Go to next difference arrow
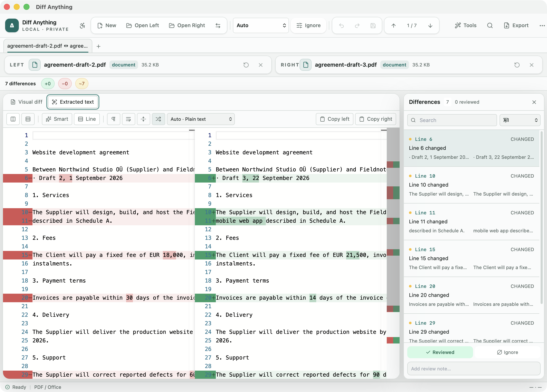 (430, 25)
